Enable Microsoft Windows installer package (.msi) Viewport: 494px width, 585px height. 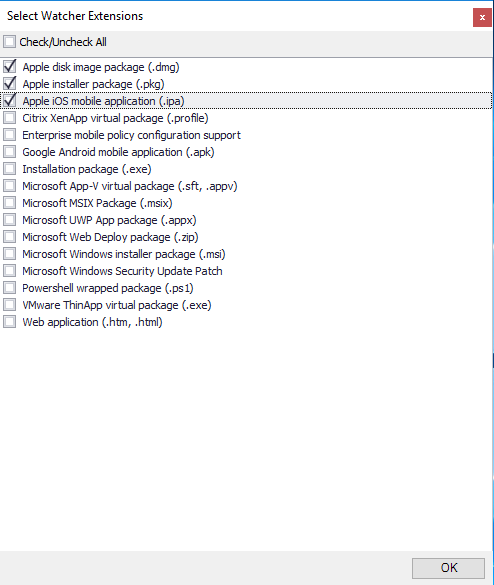[x=9, y=254]
